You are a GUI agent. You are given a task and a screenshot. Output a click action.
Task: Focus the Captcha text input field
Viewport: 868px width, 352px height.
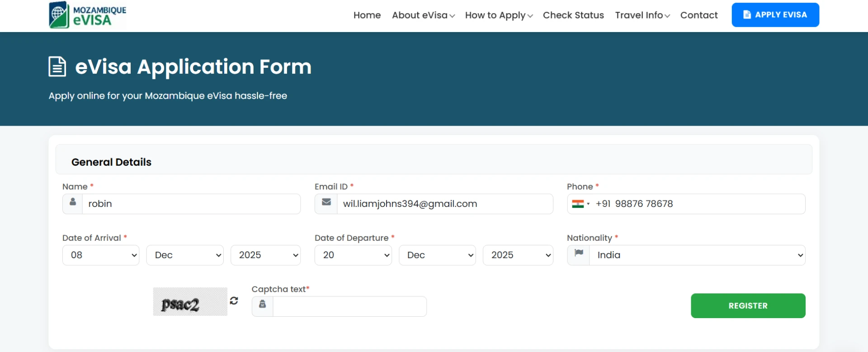(349, 306)
